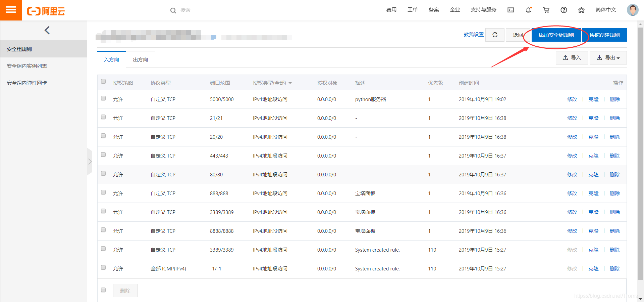The height and width of the screenshot is (302, 644).
Task: Open the user avatar menu
Action: [x=633, y=10]
